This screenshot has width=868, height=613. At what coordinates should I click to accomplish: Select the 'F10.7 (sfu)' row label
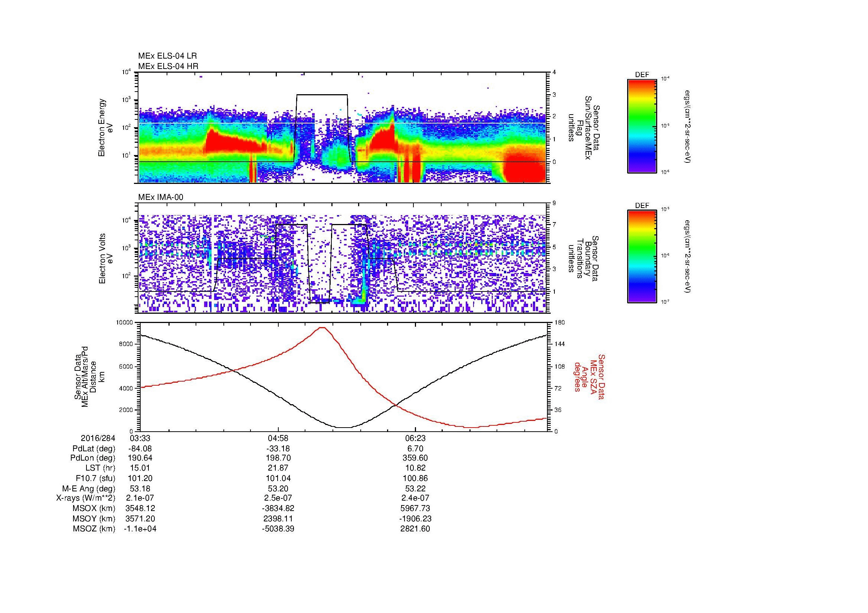click(95, 478)
